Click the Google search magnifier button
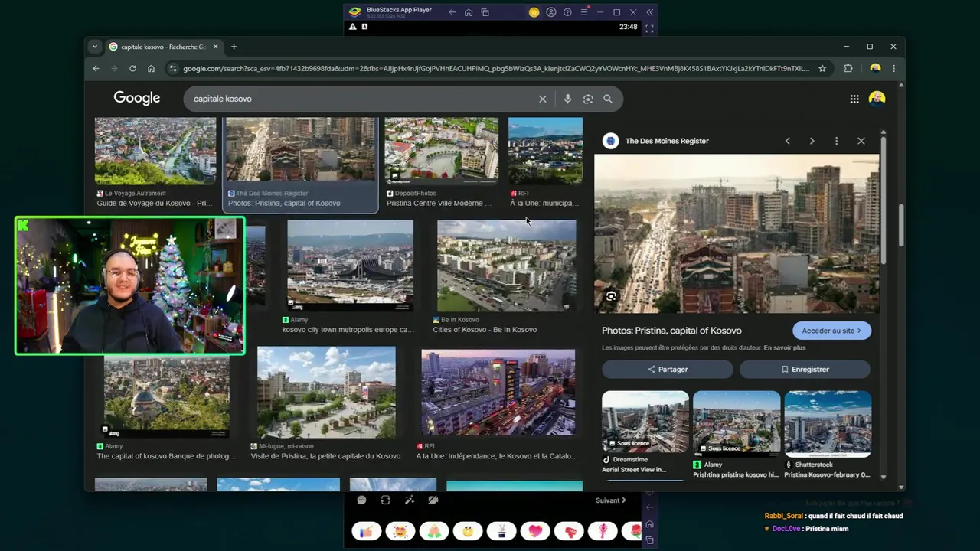The width and height of the screenshot is (980, 551). [608, 99]
